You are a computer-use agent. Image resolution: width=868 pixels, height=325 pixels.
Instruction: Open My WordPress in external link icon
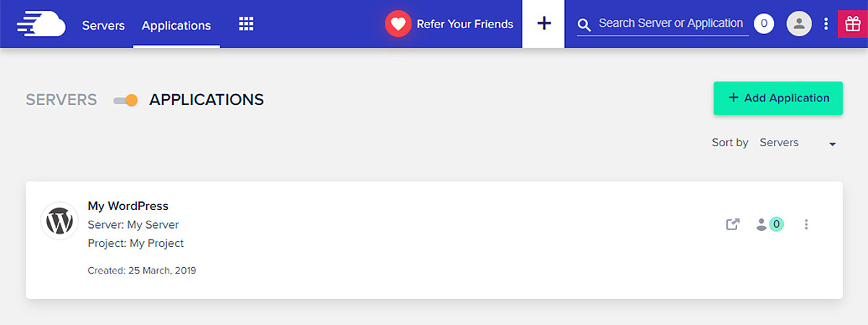(733, 224)
